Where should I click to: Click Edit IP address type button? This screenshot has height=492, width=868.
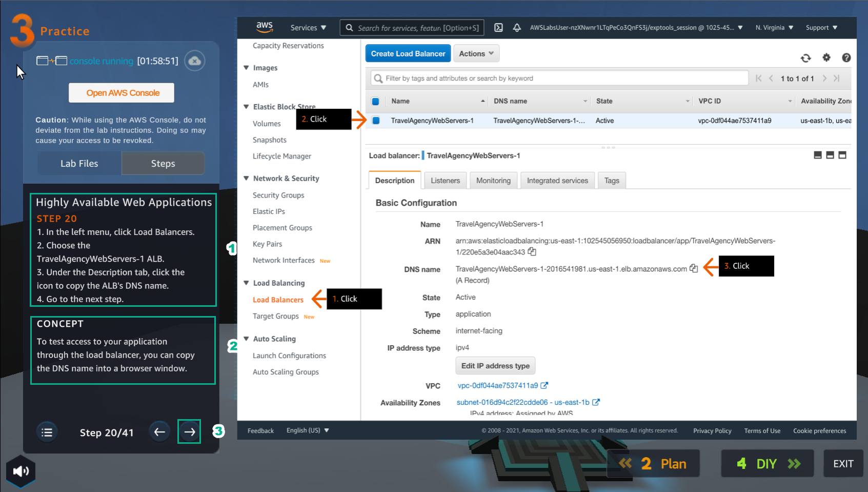495,366
